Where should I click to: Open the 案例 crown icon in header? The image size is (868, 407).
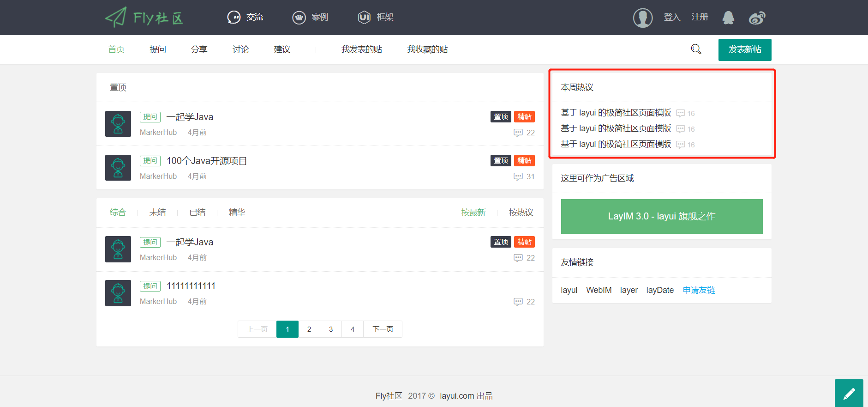click(299, 18)
